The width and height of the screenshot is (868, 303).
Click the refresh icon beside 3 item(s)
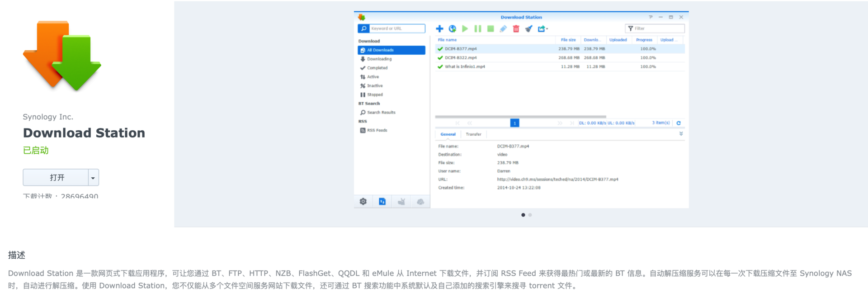pyautogui.click(x=679, y=123)
